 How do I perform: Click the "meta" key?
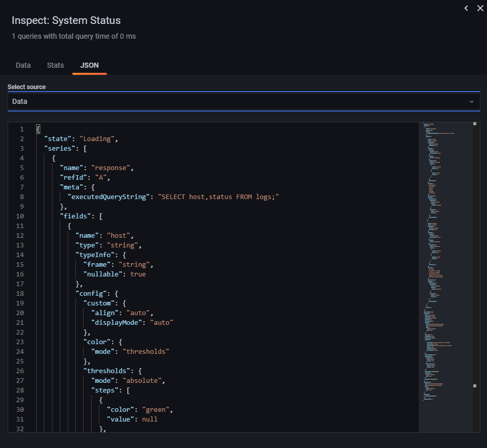[71, 187]
